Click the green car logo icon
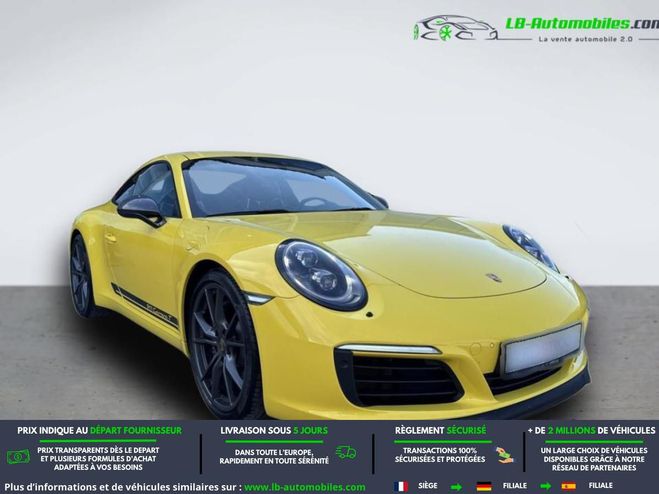The image size is (659, 494). click(455, 28)
